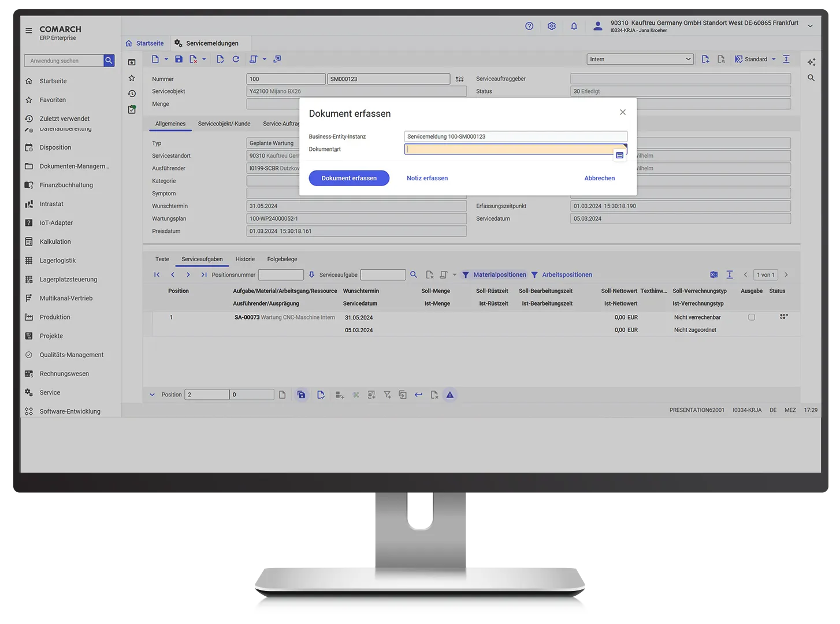The height and width of the screenshot is (624, 840).
Task: Click the hamburger menu icon beside Comarch logo
Action: (29, 31)
